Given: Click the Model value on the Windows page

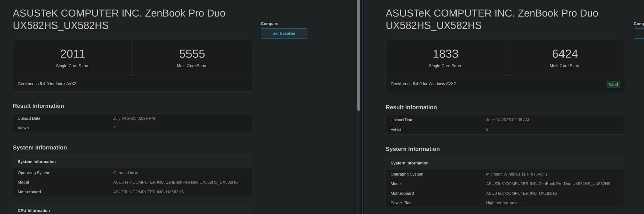Looking at the screenshot, I should (548, 184).
